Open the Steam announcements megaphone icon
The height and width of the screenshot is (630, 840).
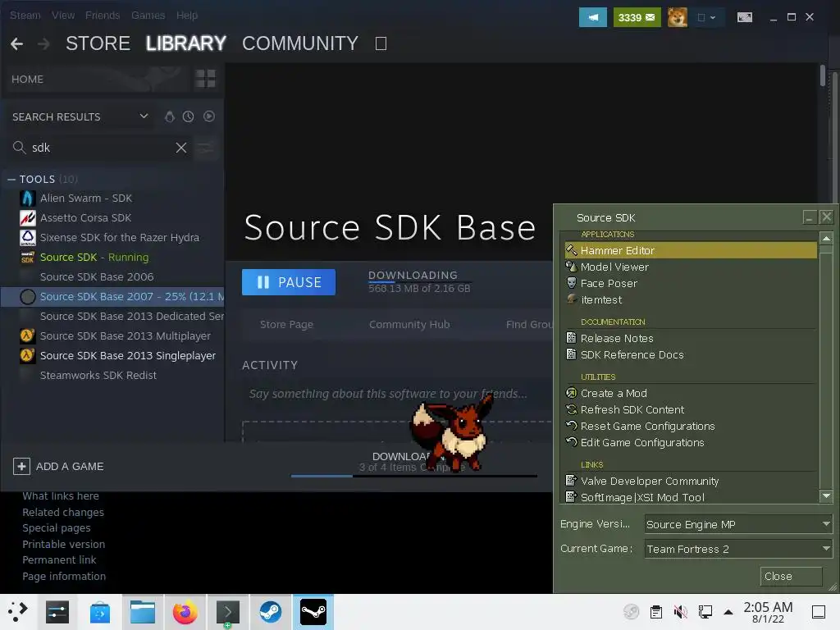coord(592,17)
